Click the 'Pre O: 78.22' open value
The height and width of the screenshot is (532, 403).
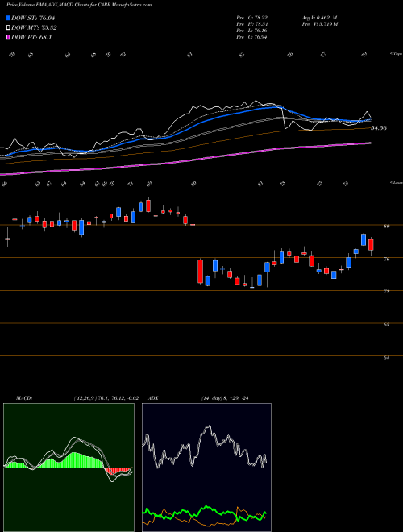coord(252,18)
